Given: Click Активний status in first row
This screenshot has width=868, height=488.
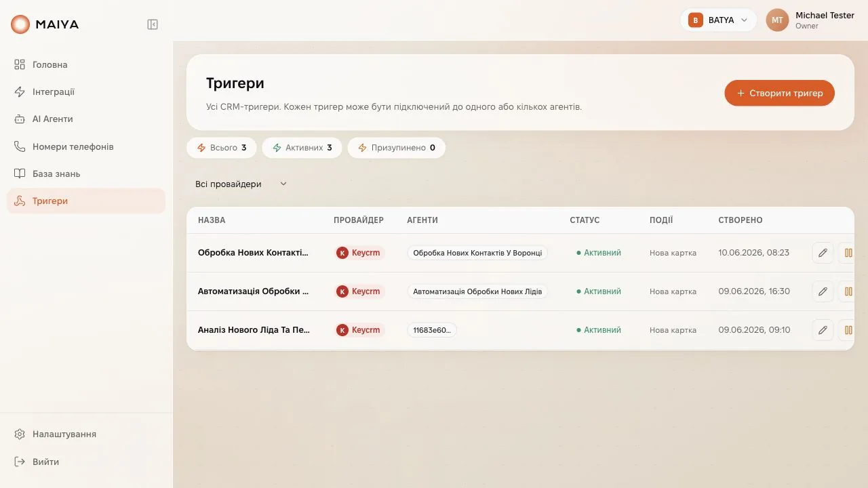Looking at the screenshot, I should [599, 253].
